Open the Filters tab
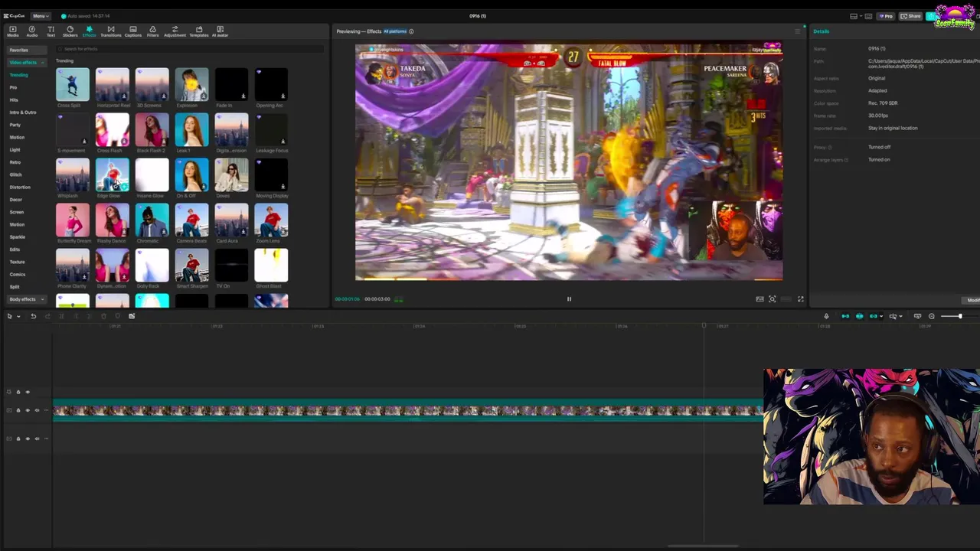Screen dimensions: 980x551 click(152, 31)
